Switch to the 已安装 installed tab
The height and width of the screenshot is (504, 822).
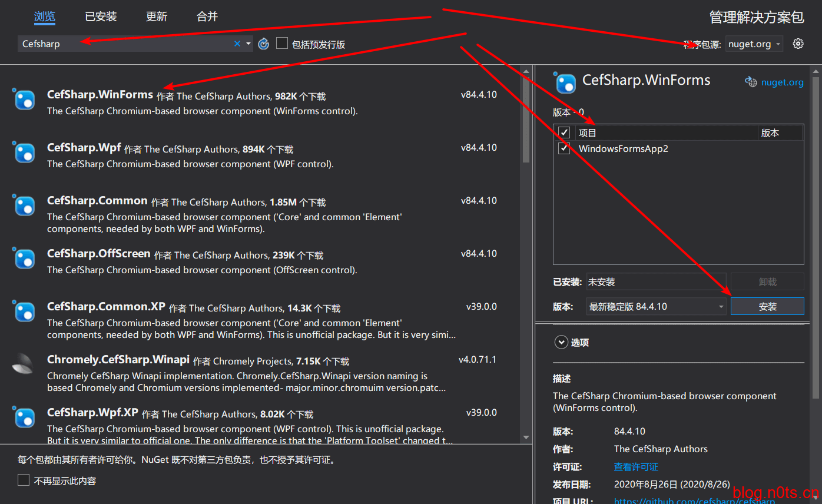pos(101,16)
